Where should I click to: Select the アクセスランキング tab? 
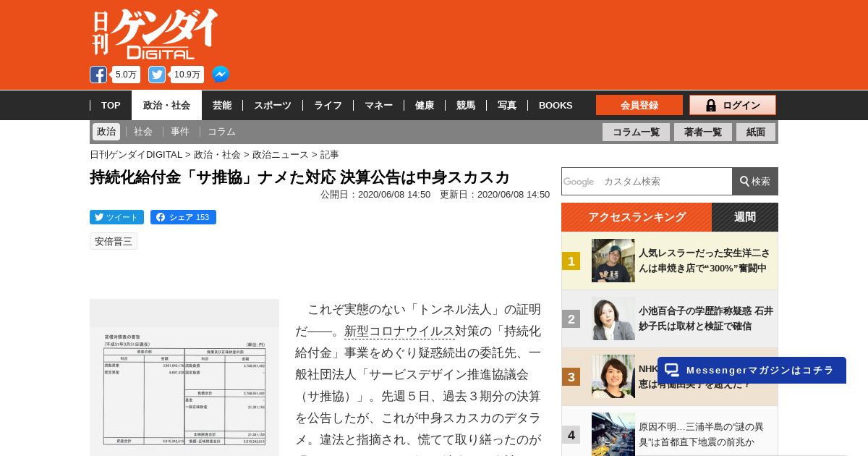pyautogui.click(x=637, y=217)
